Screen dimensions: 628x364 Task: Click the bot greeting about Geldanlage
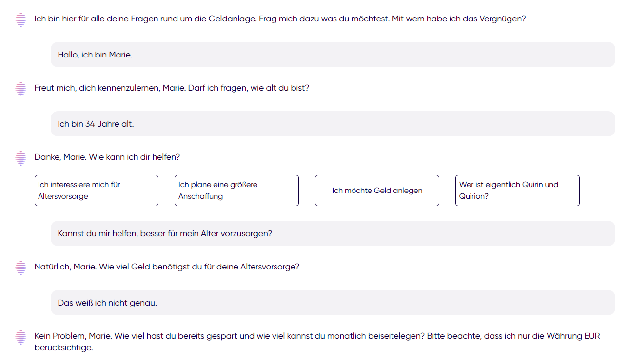[x=280, y=19]
